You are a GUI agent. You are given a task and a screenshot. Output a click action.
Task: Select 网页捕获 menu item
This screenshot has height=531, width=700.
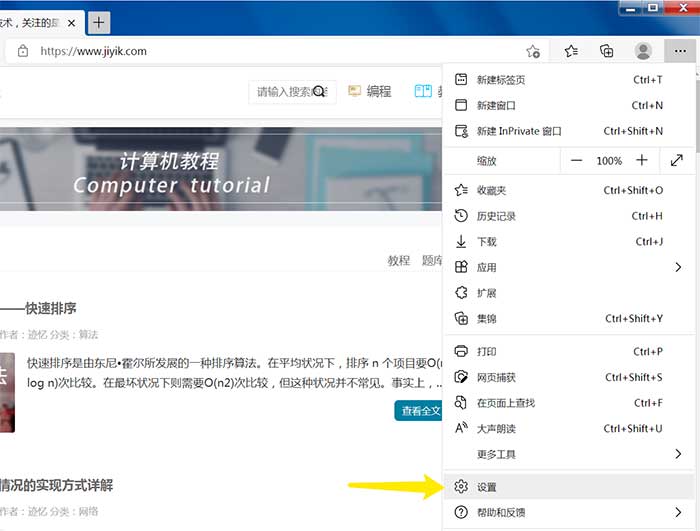click(x=569, y=377)
